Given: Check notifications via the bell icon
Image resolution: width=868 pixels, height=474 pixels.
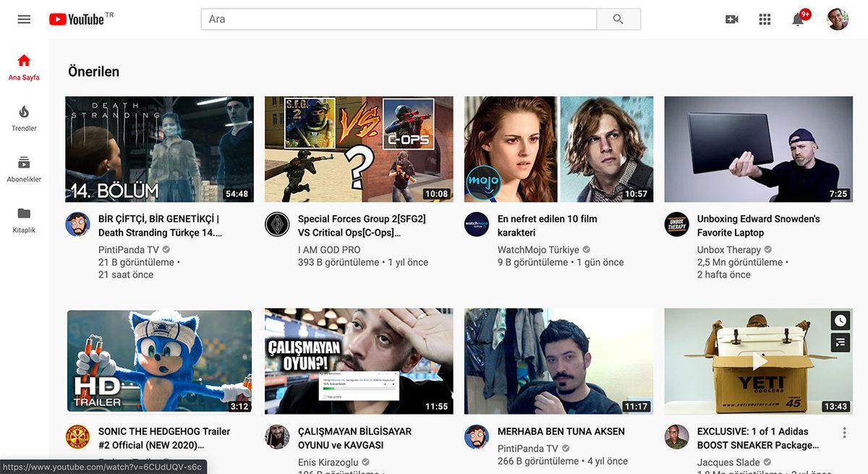Looking at the screenshot, I should coord(796,19).
